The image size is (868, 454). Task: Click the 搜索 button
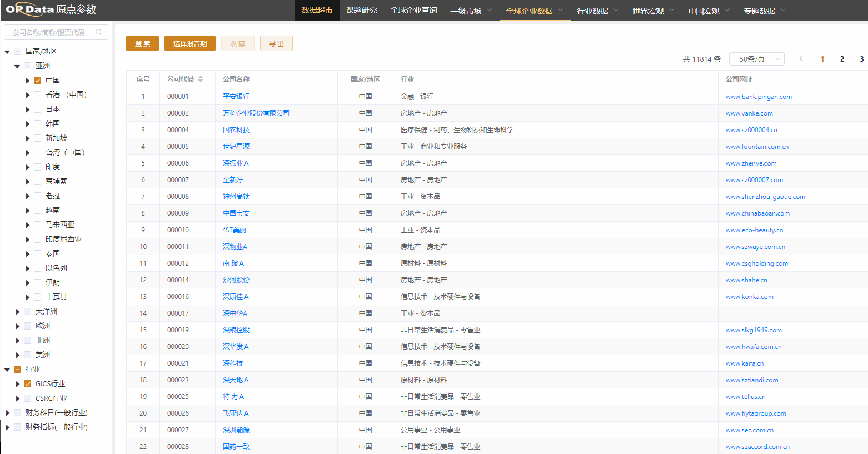coord(142,43)
